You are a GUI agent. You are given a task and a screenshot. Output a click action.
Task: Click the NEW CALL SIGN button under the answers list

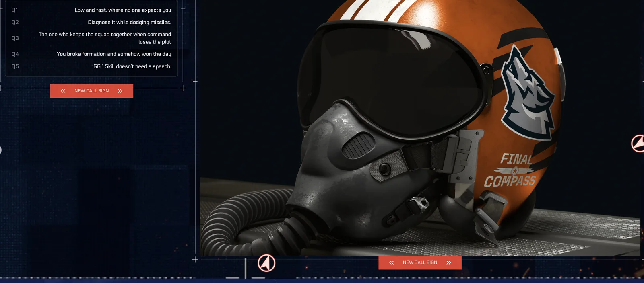91,91
